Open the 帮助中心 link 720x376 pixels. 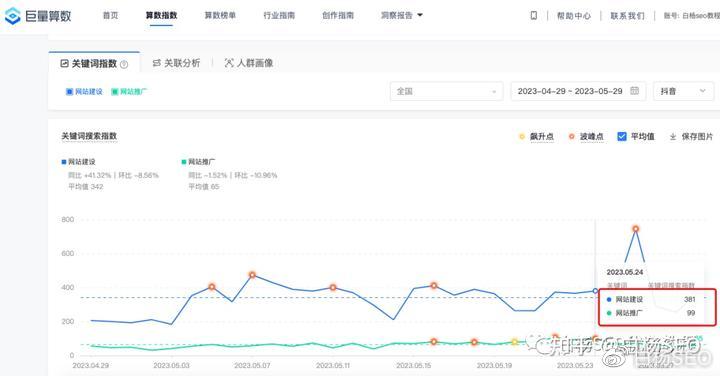[x=574, y=16]
